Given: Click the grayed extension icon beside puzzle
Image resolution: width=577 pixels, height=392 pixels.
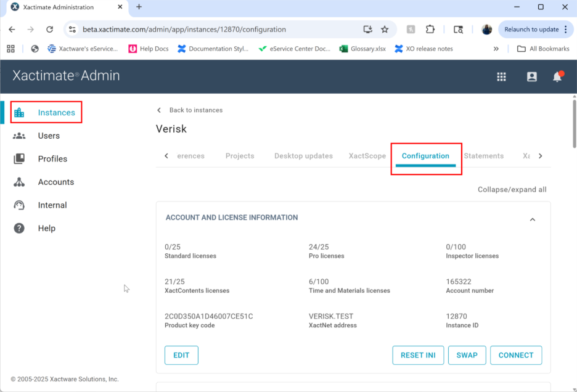Looking at the screenshot, I should tap(411, 30).
